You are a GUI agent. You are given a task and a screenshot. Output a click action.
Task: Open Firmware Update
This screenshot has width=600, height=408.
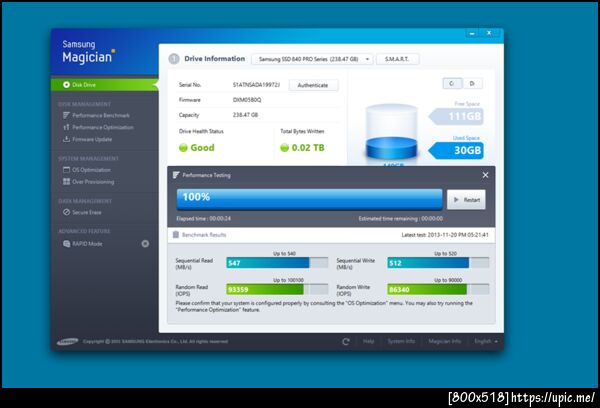click(x=92, y=139)
